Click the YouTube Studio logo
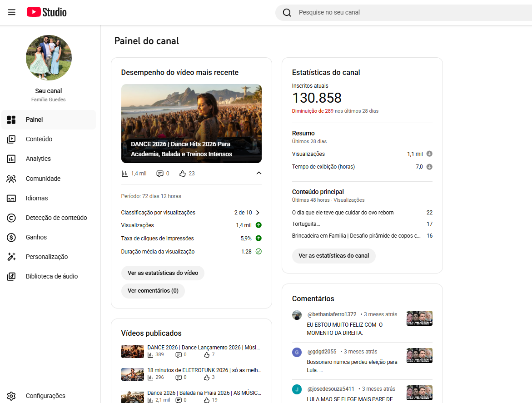The width and height of the screenshot is (532, 403). click(x=47, y=12)
